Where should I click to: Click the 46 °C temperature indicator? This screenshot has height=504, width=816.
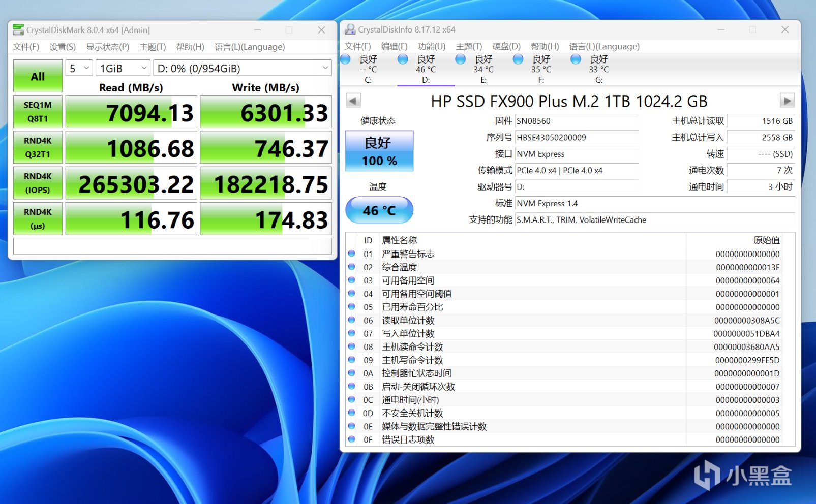click(x=379, y=210)
